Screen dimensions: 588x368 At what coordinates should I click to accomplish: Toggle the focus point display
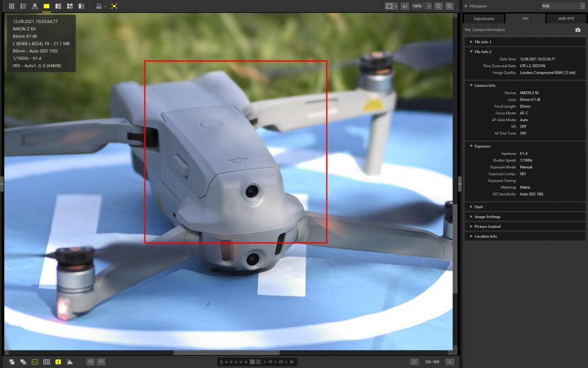pos(35,362)
